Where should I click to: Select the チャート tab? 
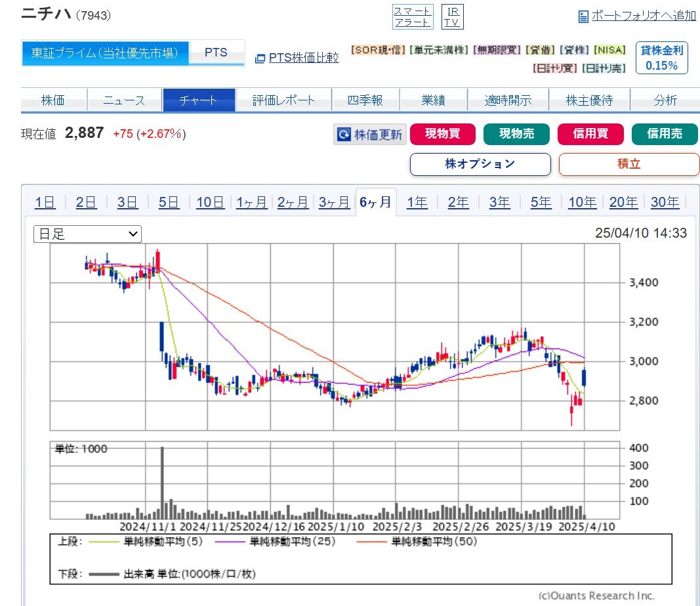pyautogui.click(x=199, y=100)
